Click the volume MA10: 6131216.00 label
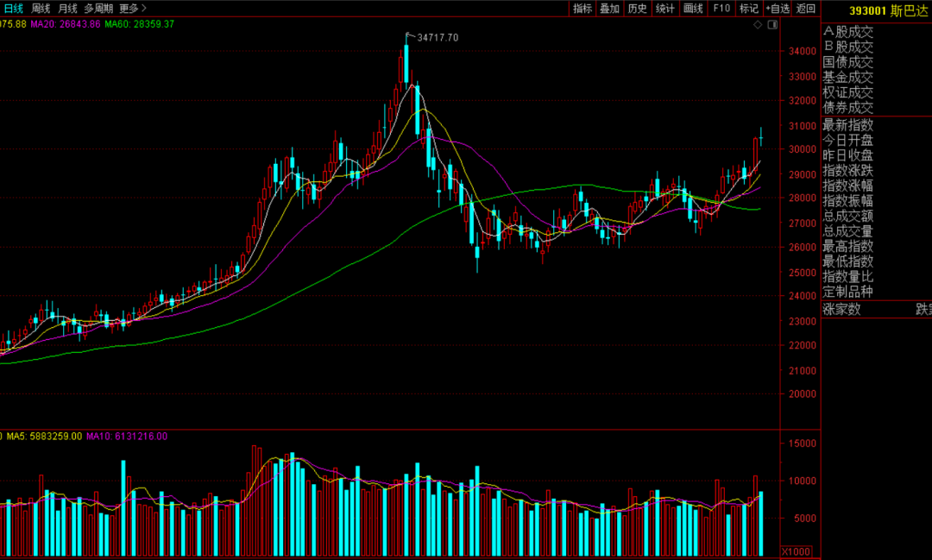 127,437
